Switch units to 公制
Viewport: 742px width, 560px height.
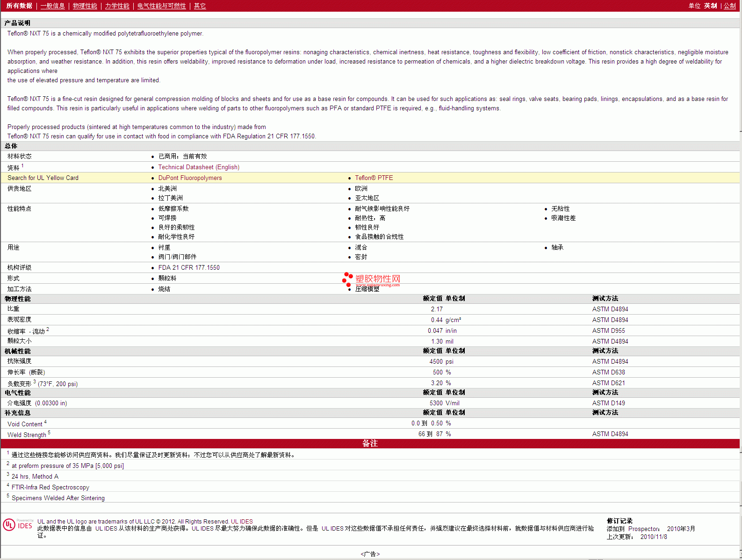[730, 6]
